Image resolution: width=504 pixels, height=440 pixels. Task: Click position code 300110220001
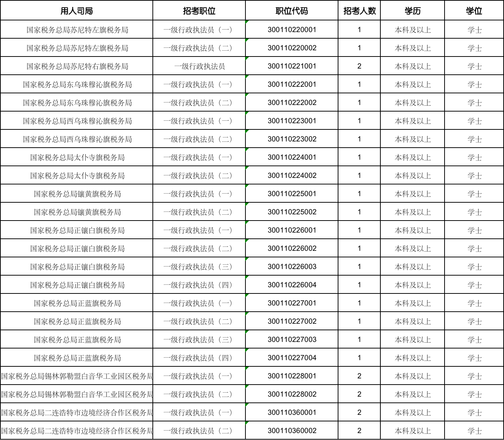(x=292, y=30)
